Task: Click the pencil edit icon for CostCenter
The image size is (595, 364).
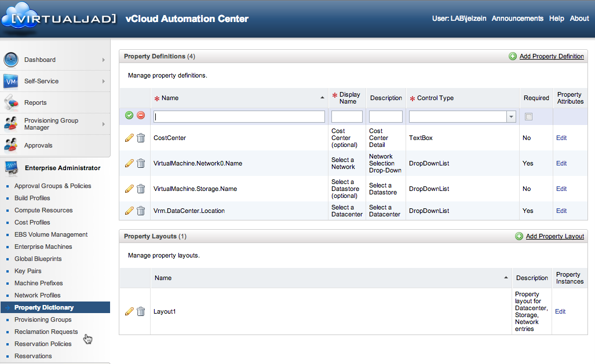Action: click(x=129, y=138)
